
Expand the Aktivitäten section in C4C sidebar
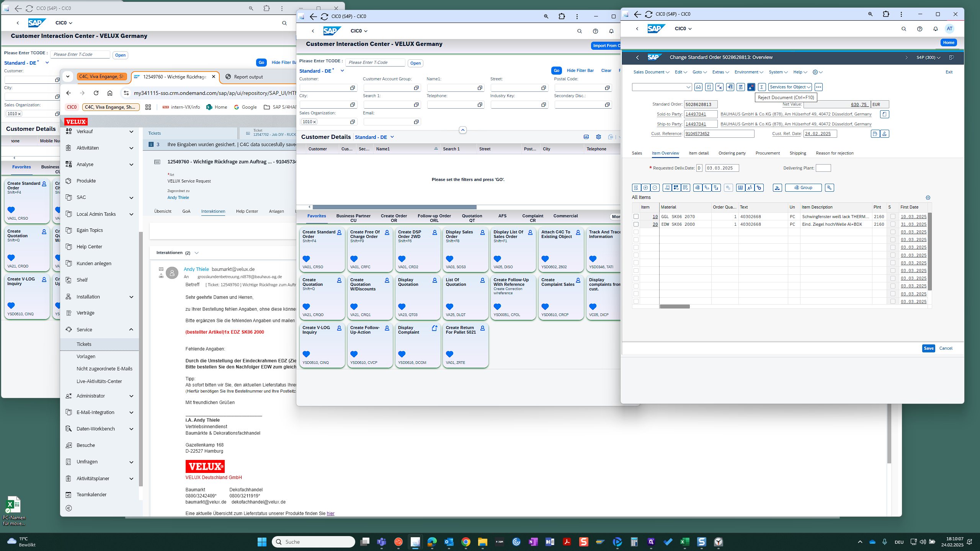[x=131, y=148]
